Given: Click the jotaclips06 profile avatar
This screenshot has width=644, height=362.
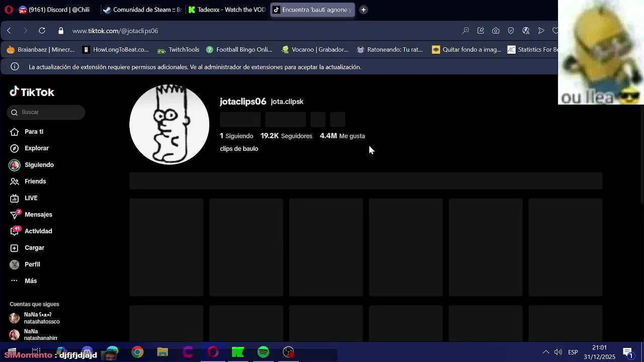Looking at the screenshot, I should 170,125.
